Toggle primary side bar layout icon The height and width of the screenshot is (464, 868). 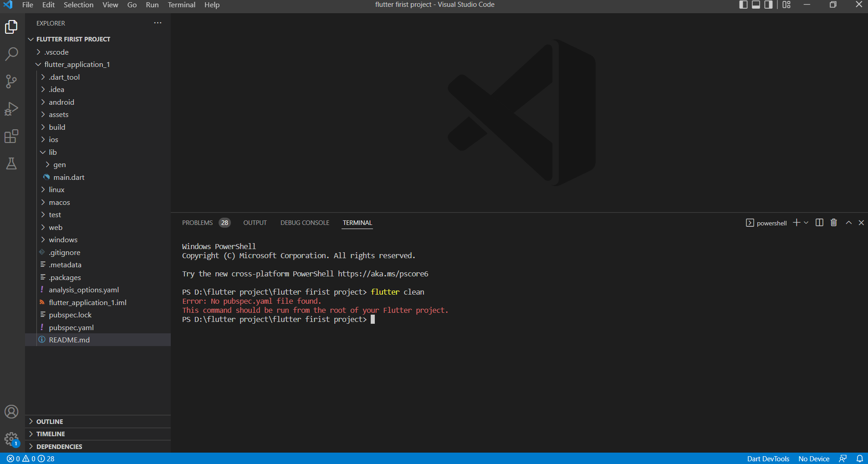[743, 5]
